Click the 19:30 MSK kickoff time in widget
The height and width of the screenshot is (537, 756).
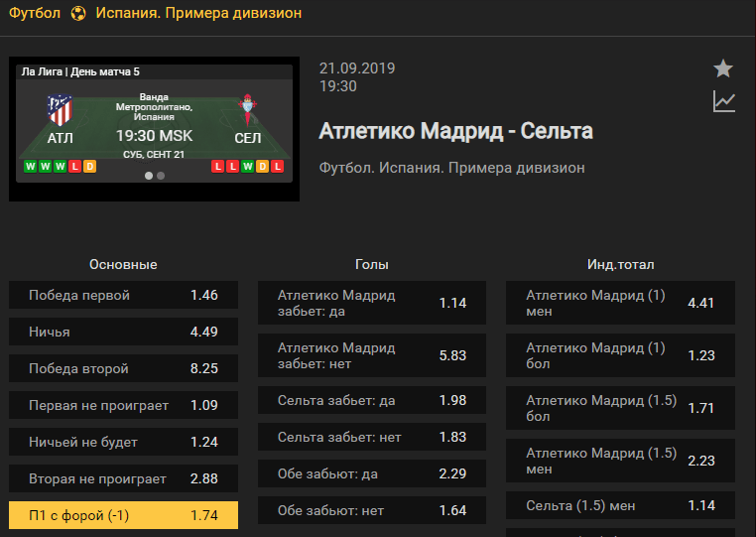pyautogui.click(x=155, y=136)
